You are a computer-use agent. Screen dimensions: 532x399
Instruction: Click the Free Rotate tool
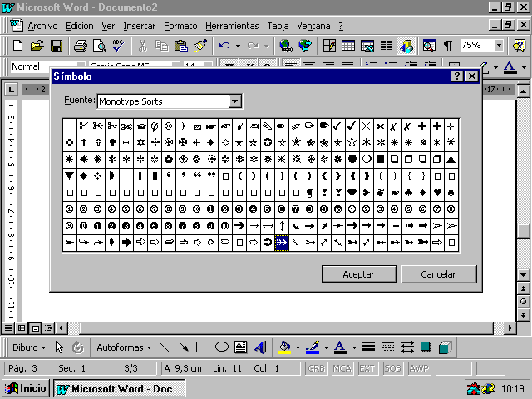(78, 347)
